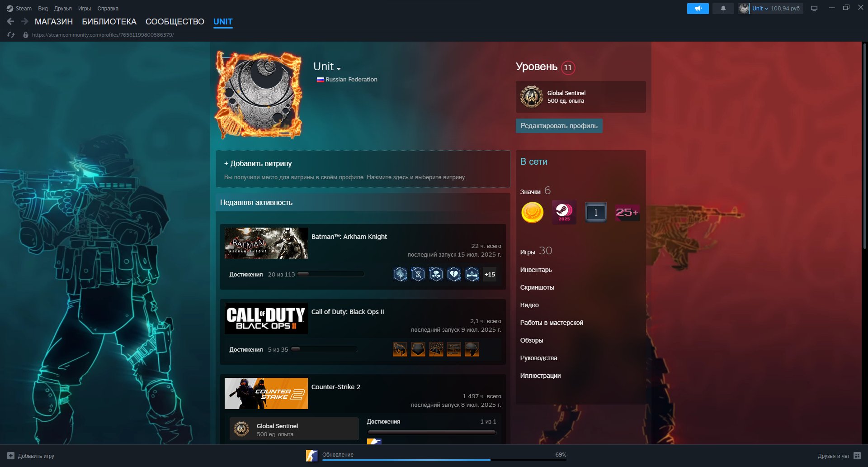Click the first Black Ops II achievement icon

pos(400,349)
